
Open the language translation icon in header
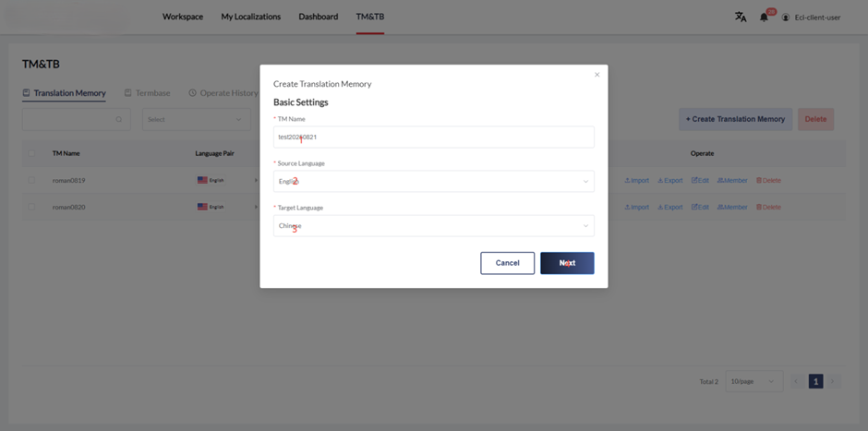coord(741,17)
